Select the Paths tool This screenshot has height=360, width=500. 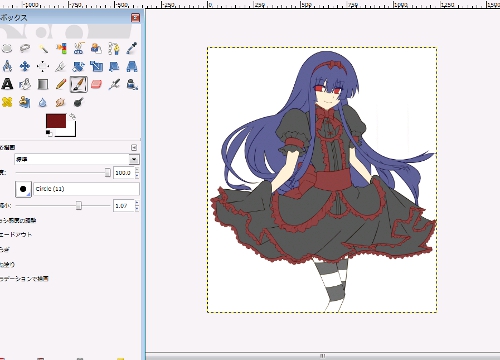click(x=114, y=49)
